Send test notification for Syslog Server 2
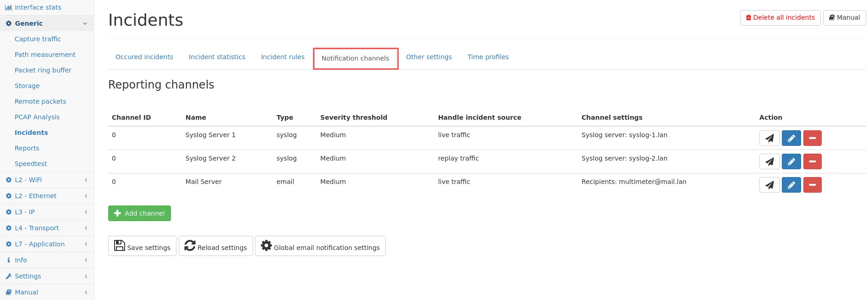The width and height of the screenshot is (868, 300). [x=769, y=161]
